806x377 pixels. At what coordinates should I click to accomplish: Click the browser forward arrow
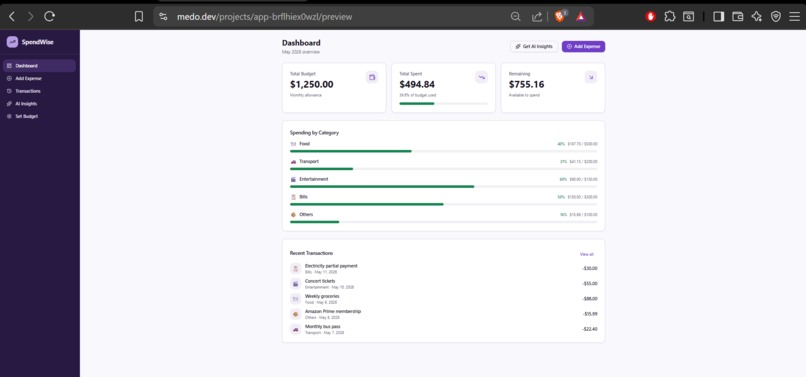pyautogui.click(x=30, y=16)
